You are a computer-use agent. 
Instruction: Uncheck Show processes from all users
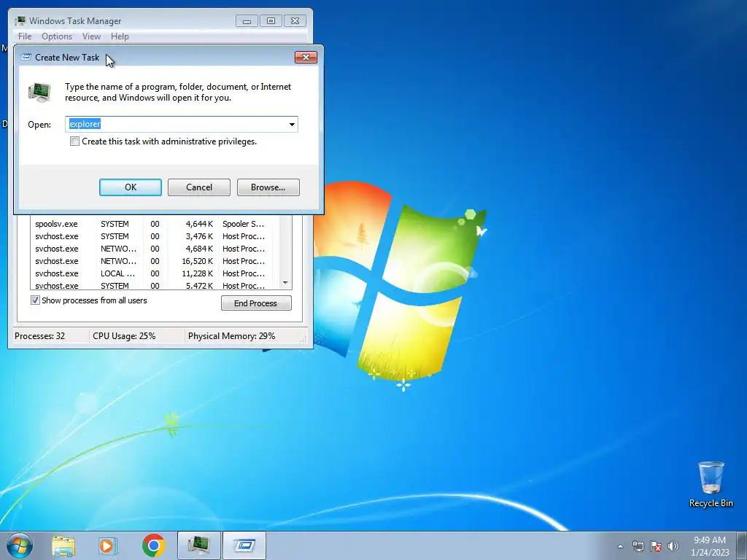click(35, 300)
